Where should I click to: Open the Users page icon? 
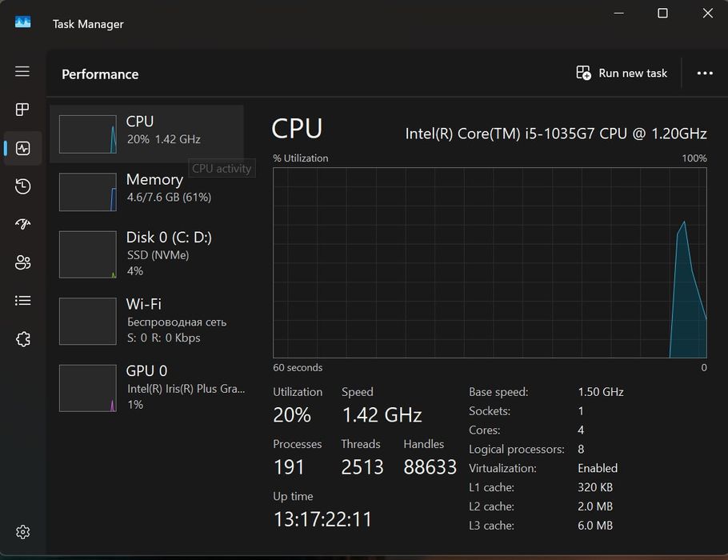click(22, 262)
